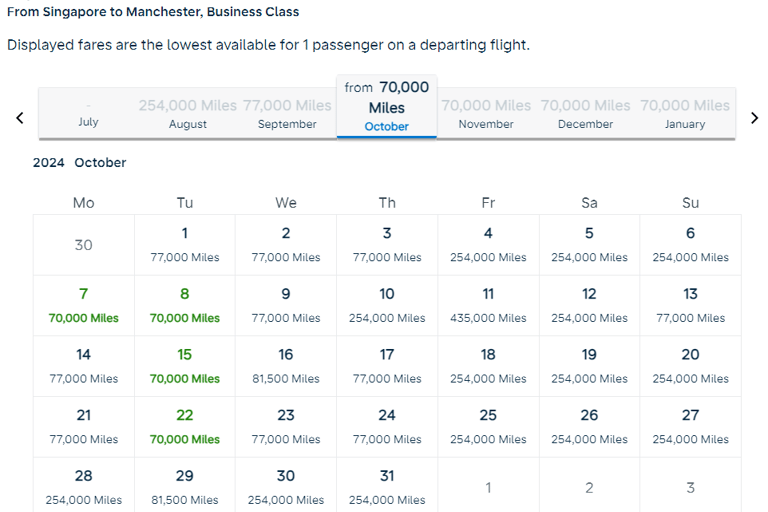Choose October 31 departure date
This screenshot has height=512, width=768.
pos(387,486)
